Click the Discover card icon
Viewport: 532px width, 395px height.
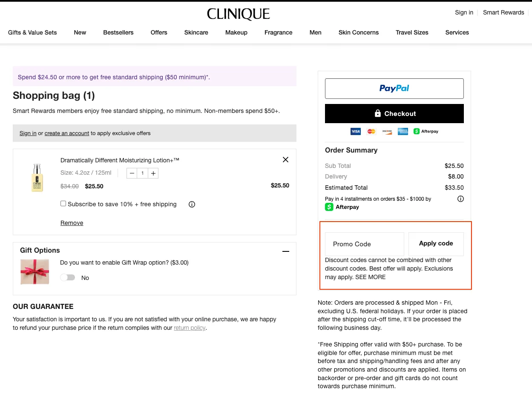point(387,131)
